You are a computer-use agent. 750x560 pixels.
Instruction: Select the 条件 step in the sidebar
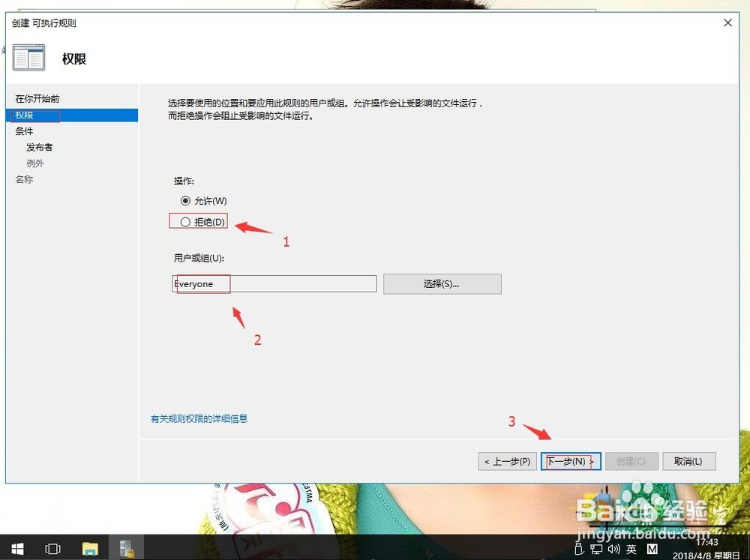click(25, 131)
